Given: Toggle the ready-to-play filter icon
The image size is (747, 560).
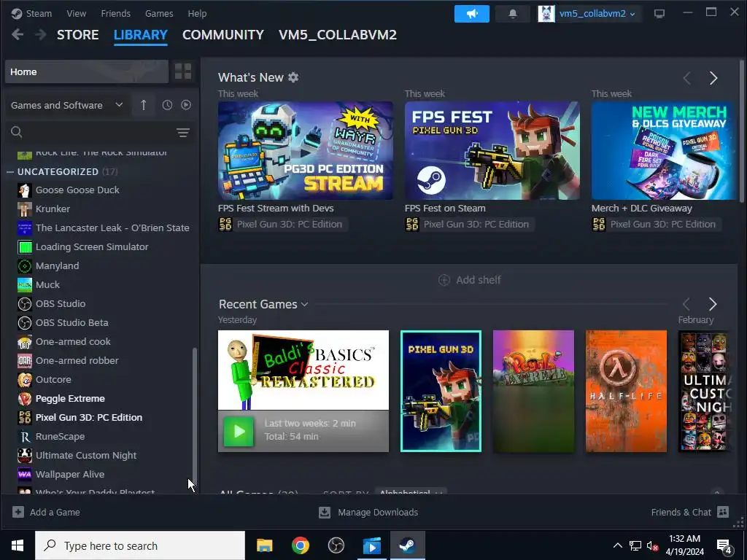Looking at the screenshot, I should [186, 105].
